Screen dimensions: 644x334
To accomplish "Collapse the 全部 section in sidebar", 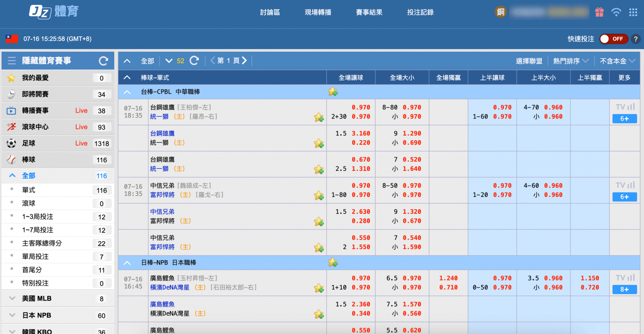I will click(x=12, y=176).
